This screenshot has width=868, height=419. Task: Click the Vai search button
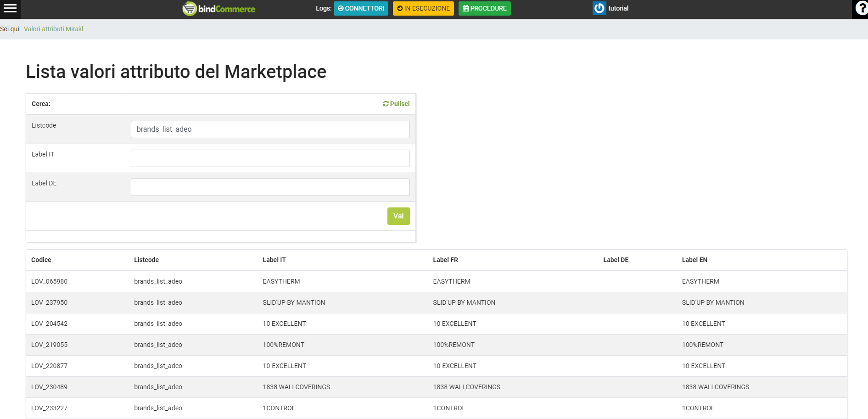click(x=398, y=216)
